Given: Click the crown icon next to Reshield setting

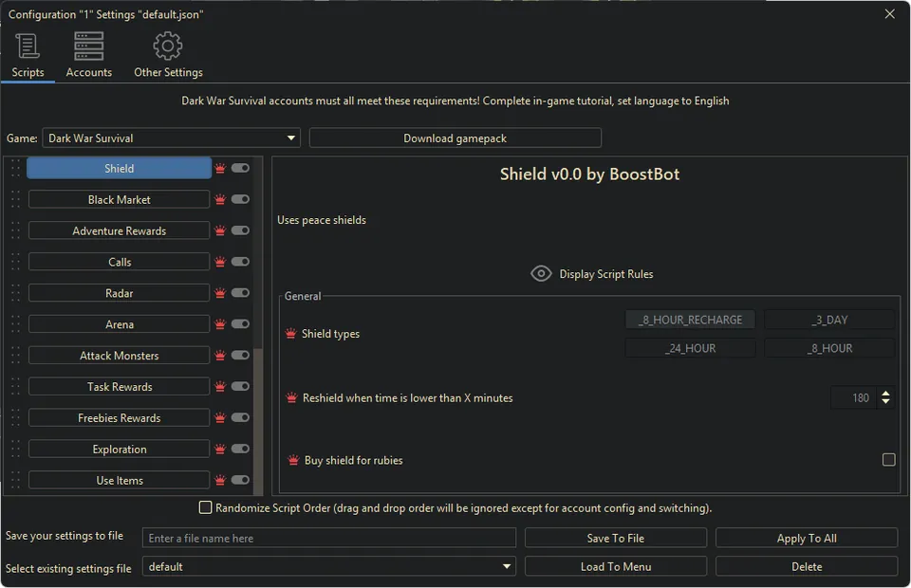Looking at the screenshot, I should pos(291,397).
